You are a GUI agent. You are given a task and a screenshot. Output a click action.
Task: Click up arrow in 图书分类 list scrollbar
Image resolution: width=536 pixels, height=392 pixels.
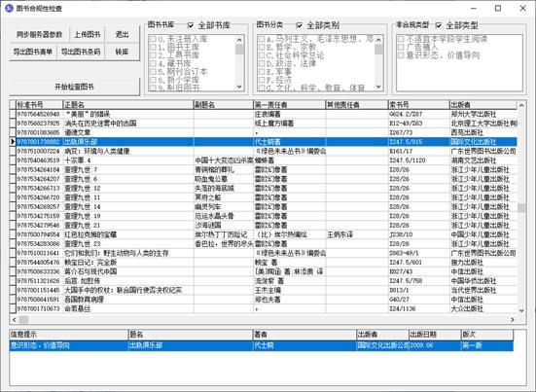(378, 40)
